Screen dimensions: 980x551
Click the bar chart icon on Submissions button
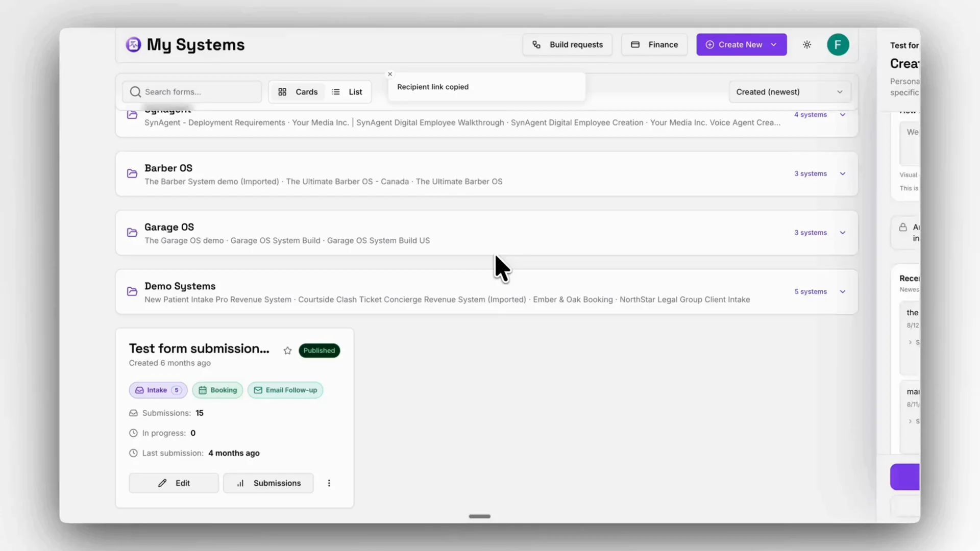(x=240, y=483)
